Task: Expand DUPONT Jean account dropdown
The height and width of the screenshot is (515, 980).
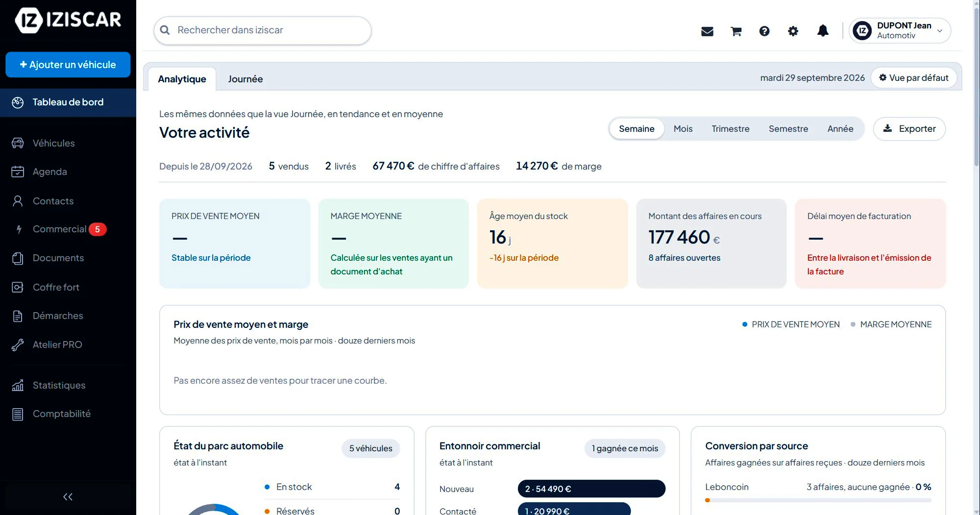Action: point(900,30)
